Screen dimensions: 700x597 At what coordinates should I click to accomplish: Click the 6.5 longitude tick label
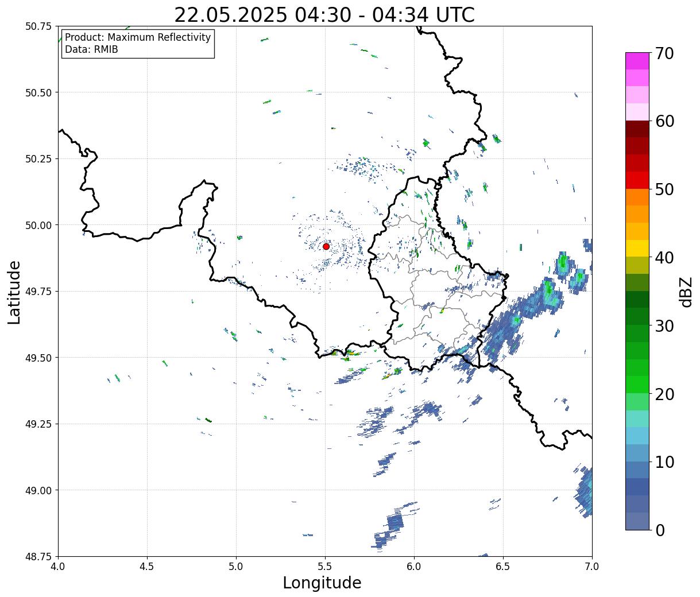[503, 566]
